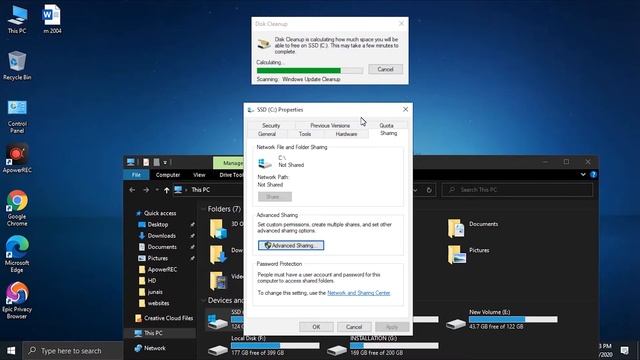This screenshot has height=360, width=640.
Task: Switch to the Previous Versions tab
Action: coord(330,125)
